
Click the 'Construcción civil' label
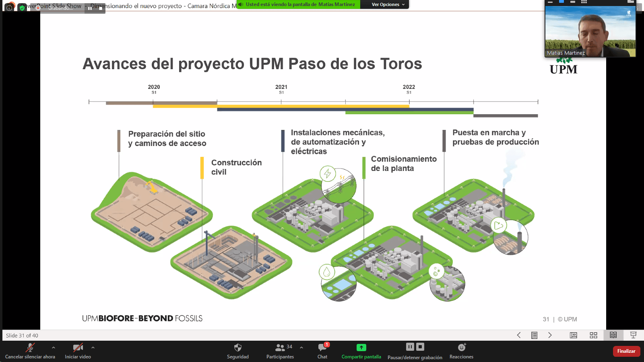point(237,167)
